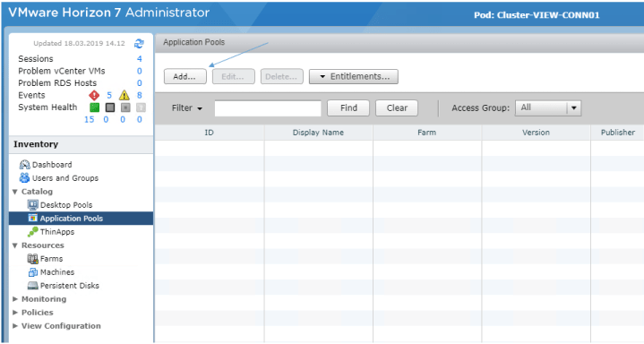Open the Entitlements dropdown button
This screenshot has width=644, height=344.
click(x=354, y=76)
